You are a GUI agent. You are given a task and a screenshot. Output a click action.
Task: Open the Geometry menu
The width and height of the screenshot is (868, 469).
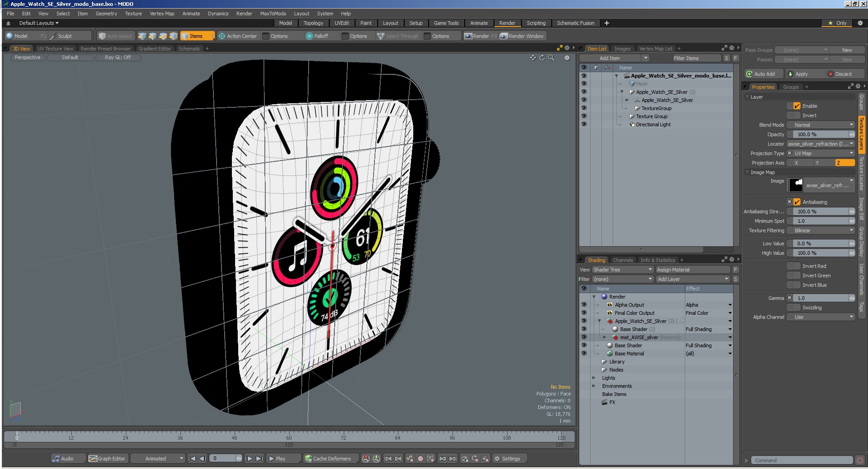[x=106, y=14]
